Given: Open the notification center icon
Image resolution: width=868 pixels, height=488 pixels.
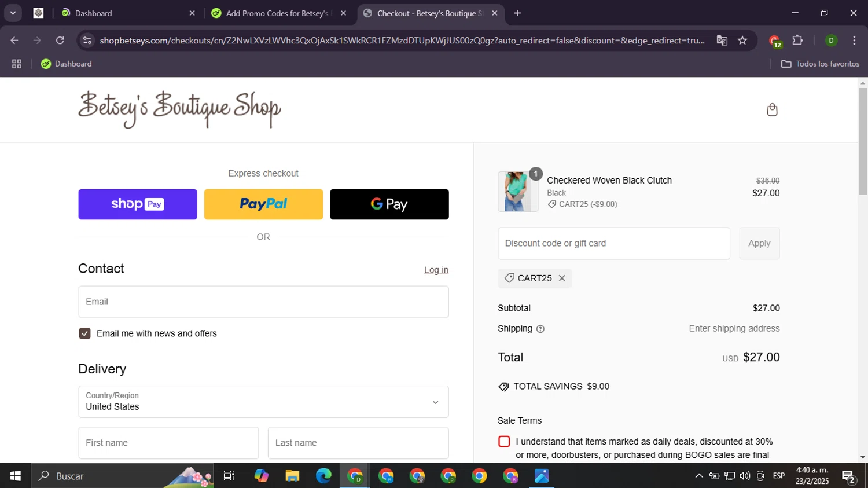Looking at the screenshot, I should click(x=849, y=476).
